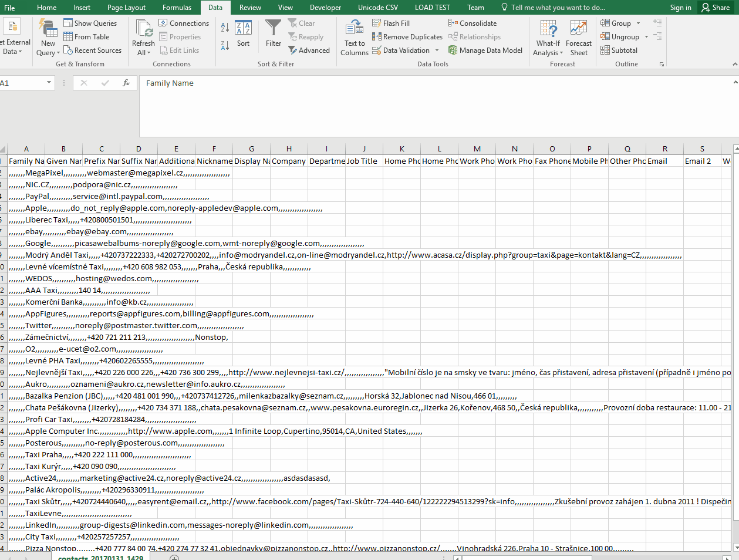Open Manage Data Model
The width and height of the screenshot is (739, 560).
coord(485,50)
